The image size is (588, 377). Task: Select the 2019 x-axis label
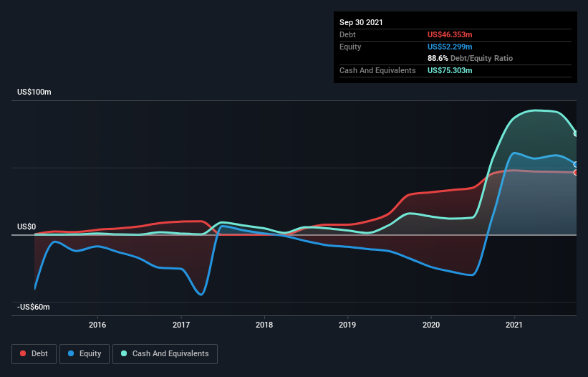tap(347, 325)
